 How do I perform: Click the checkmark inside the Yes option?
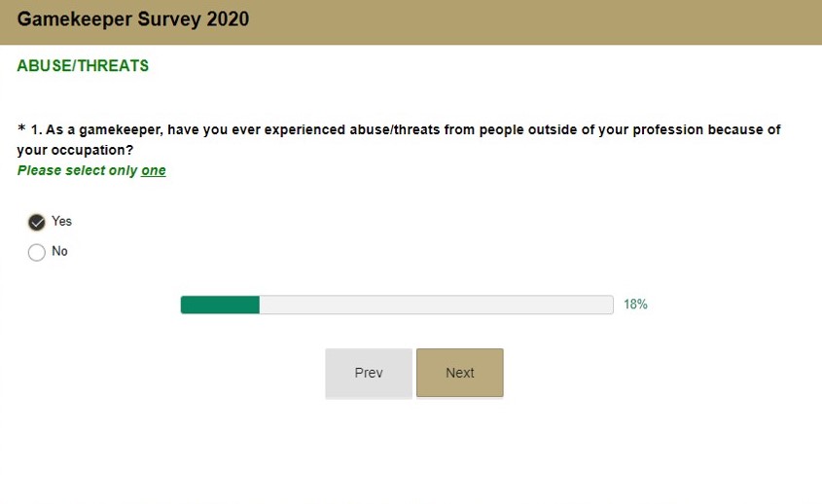[x=37, y=222]
